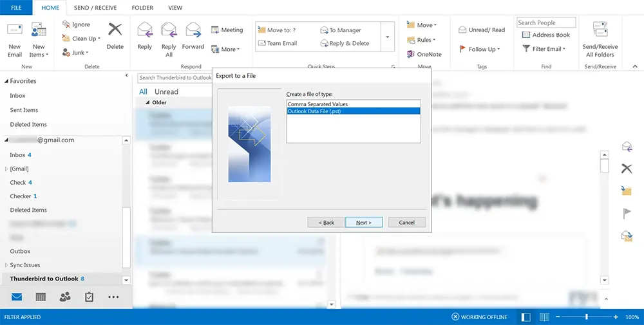Open the Calendar view icon
This screenshot has width=644, height=325.
(x=41, y=297)
